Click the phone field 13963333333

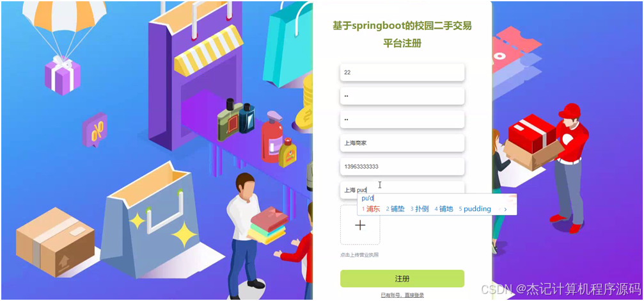pos(402,167)
